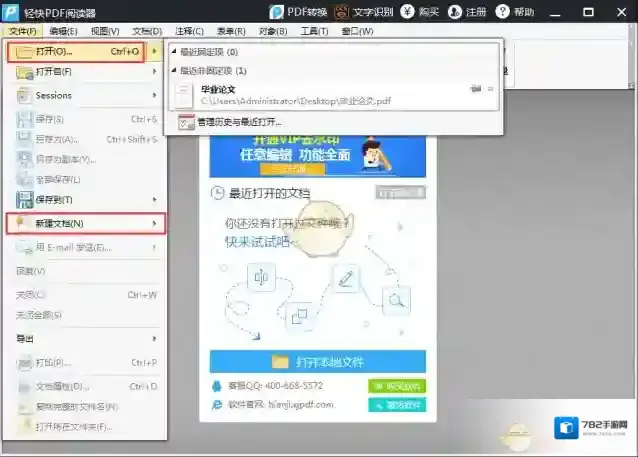
Task: Expand the Sessions submenu arrow
Action: 154,95
